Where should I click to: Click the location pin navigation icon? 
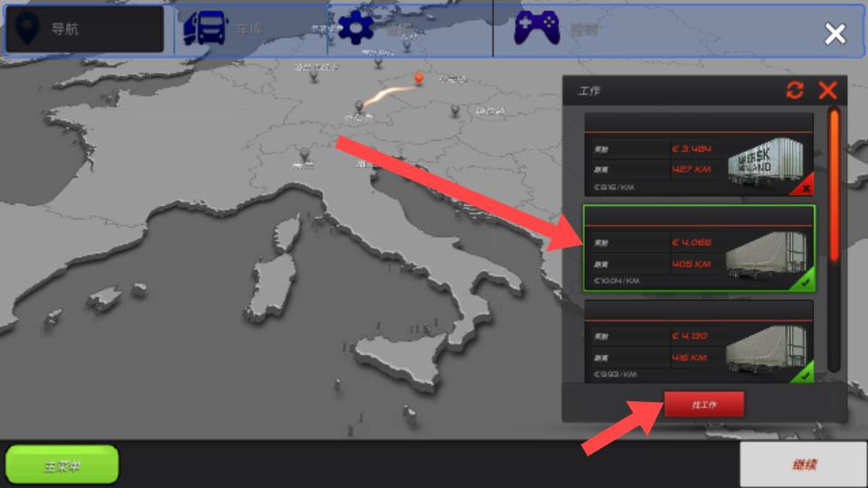(28, 28)
